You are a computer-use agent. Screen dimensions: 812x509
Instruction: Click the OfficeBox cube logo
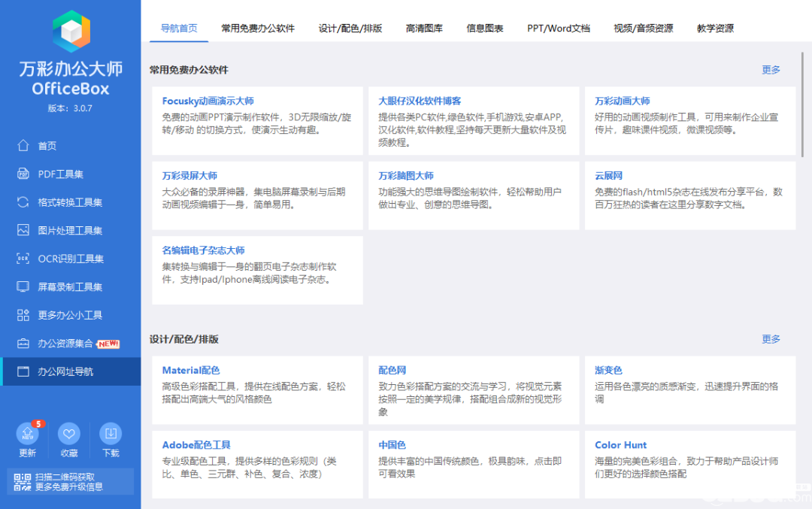pos(71,32)
